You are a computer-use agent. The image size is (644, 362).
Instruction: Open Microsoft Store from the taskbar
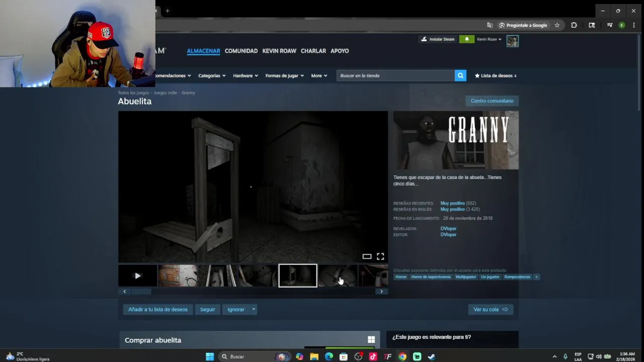pos(344,356)
